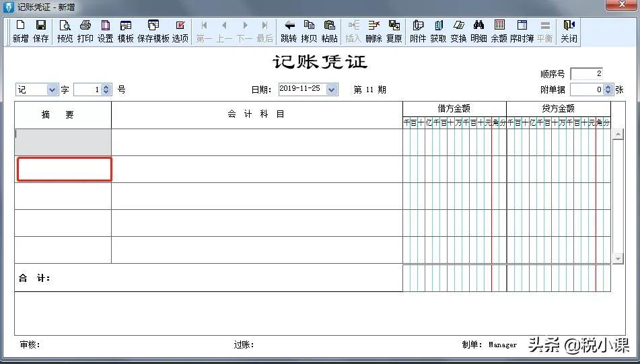640x364 pixels.
Task: Go to 最后 last voucher
Action: (x=264, y=31)
